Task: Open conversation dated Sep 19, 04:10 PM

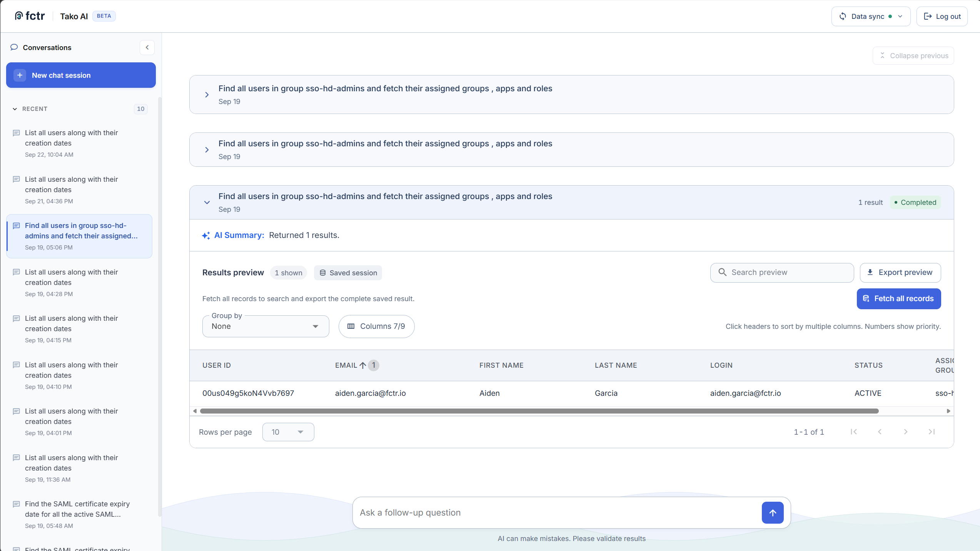Action: (79, 375)
